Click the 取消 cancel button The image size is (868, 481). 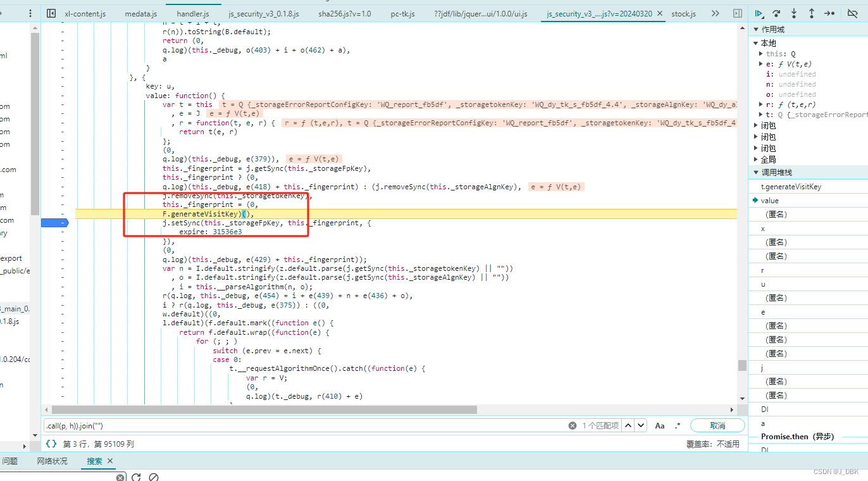click(x=717, y=426)
